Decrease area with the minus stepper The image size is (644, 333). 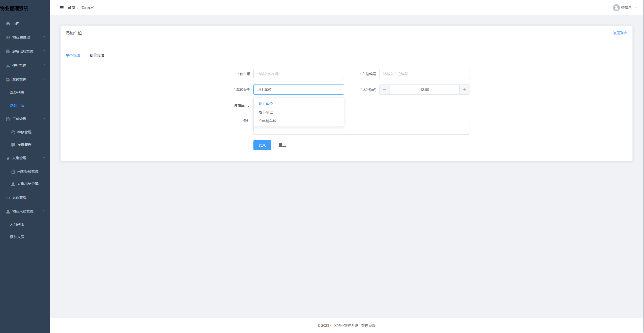click(x=384, y=90)
